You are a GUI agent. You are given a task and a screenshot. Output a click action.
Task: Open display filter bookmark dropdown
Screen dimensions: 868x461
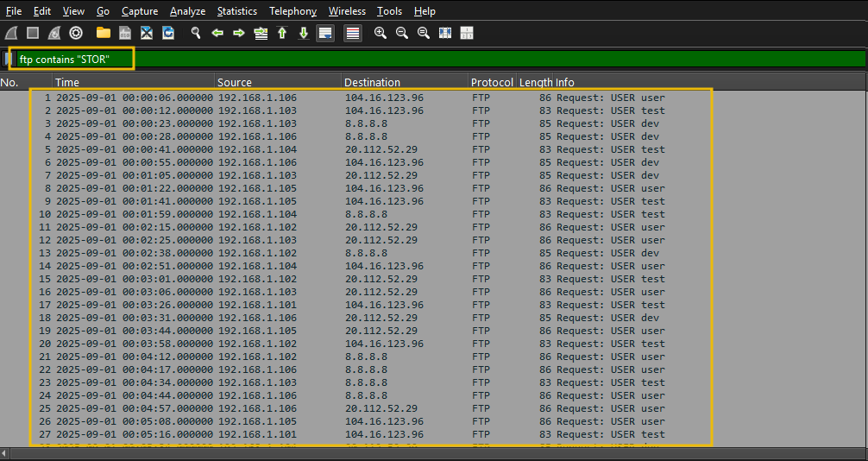tap(9, 59)
